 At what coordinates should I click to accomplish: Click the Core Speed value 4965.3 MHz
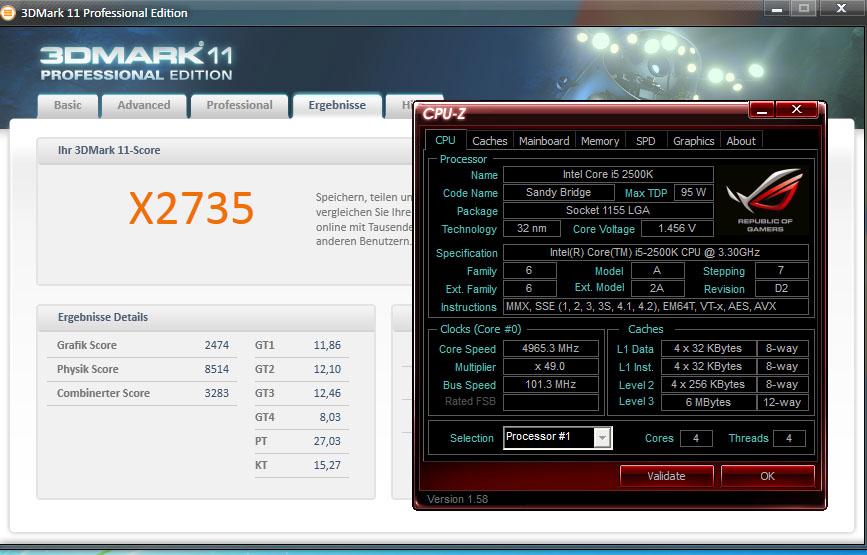point(551,348)
